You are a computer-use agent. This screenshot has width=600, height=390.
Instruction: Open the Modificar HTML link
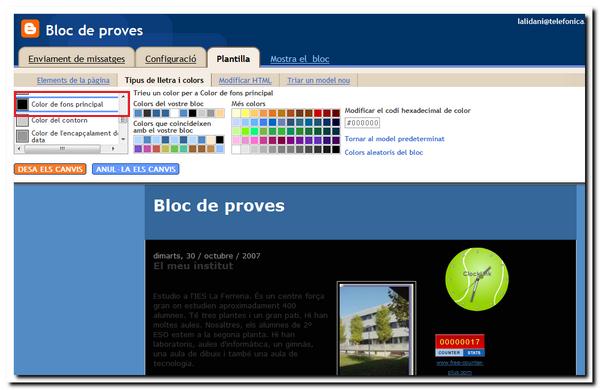(245, 80)
